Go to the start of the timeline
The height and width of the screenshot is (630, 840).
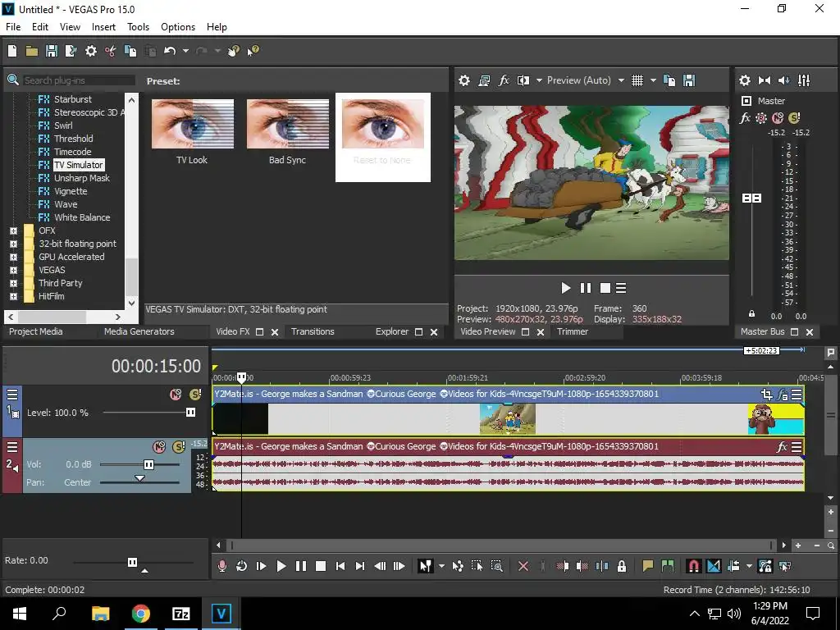click(340, 566)
